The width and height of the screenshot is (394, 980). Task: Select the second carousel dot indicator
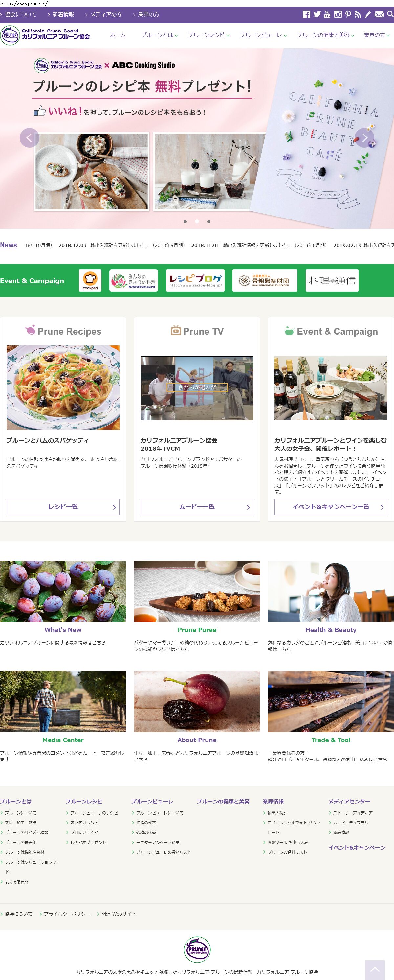[x=197, y=222]
